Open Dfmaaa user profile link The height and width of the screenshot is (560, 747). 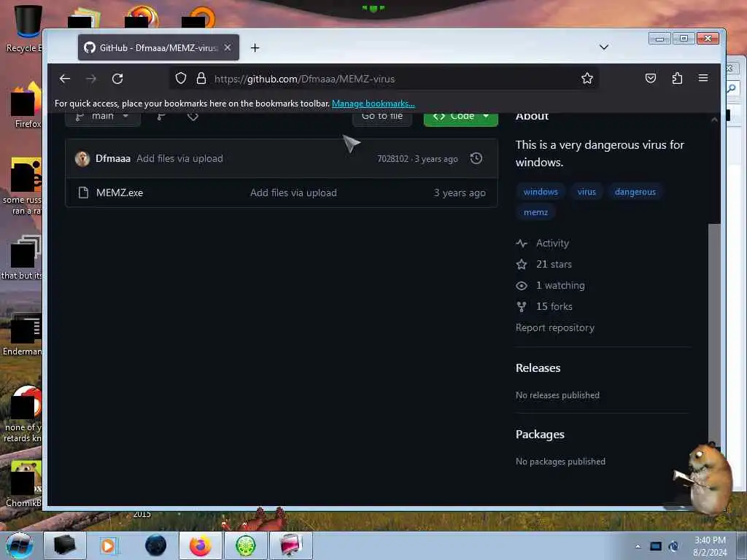click(113, 158)
